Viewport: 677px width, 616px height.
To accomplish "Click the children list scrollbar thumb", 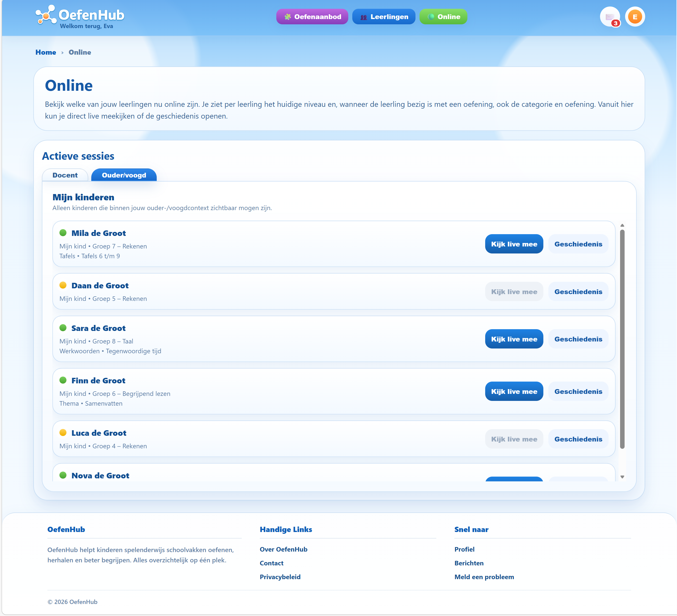I will click(x=622, y=339).
